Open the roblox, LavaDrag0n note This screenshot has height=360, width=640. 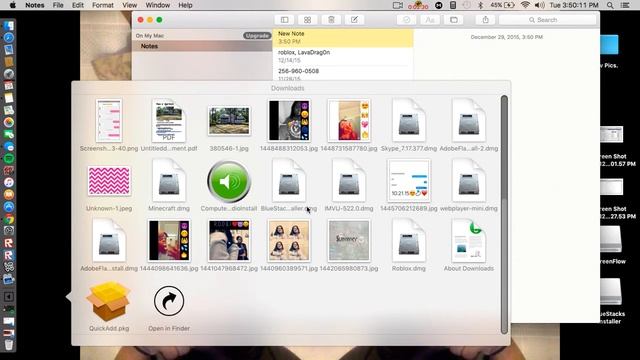click(x=343, y=56)
